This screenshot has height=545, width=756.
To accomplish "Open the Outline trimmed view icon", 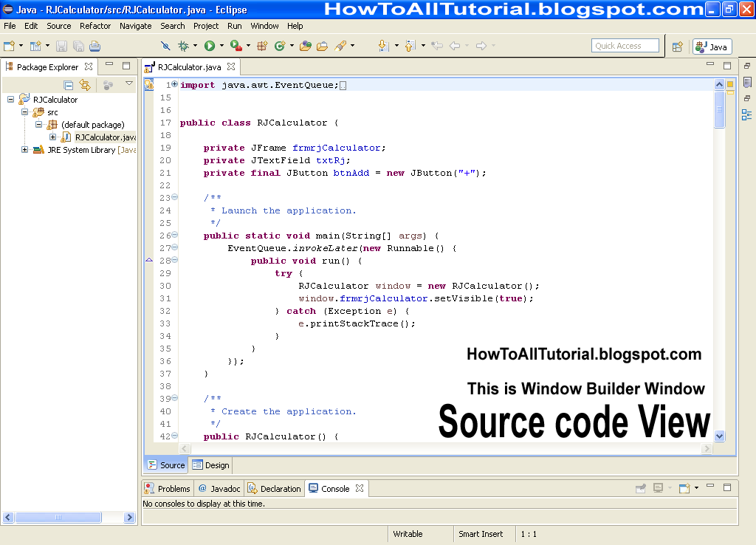I will [x=747, y=114].
